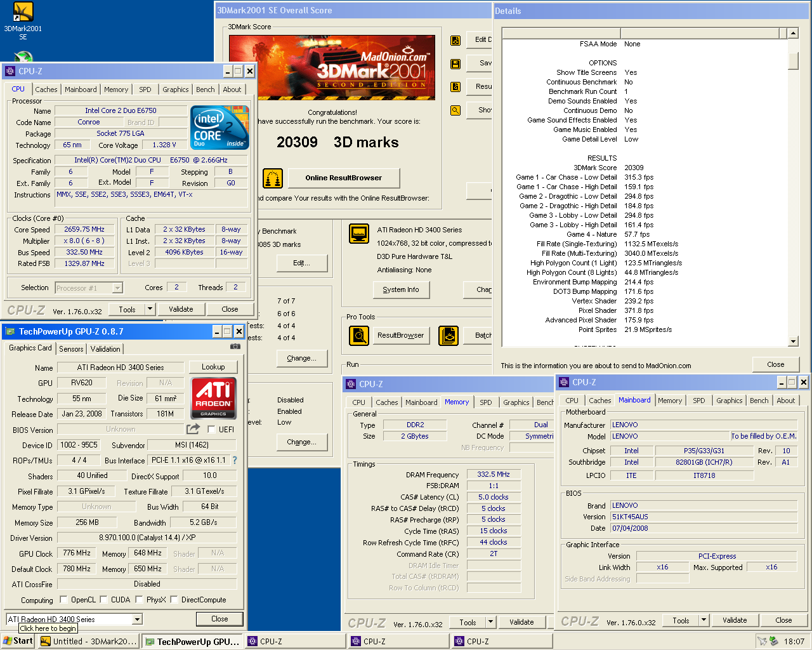812x650 pixels.
Task: Open the Processor #1 selection dropdown
Action: (117, 288)
